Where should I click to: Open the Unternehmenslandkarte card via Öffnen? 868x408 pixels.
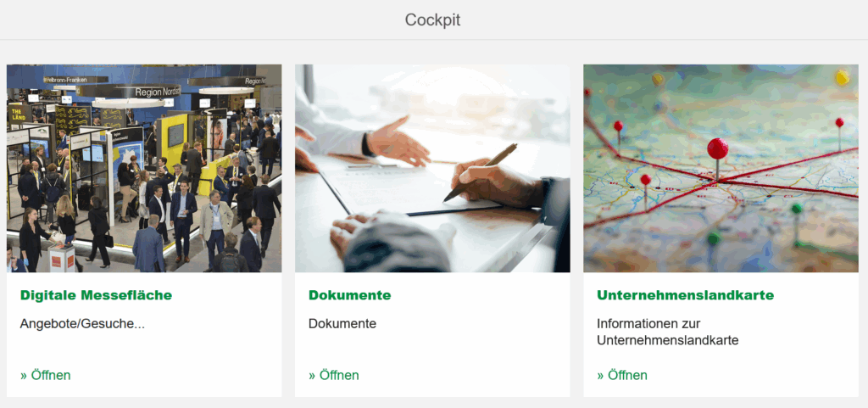point(622,375)
